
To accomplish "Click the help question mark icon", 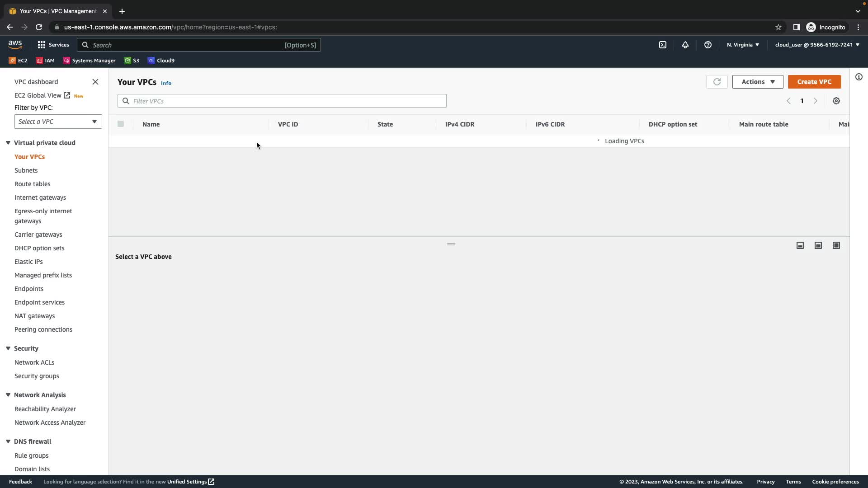I will pos(708,45).
